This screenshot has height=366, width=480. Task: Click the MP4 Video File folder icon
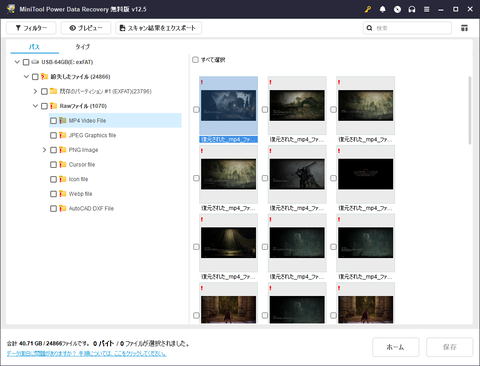[x=63, y=121]
